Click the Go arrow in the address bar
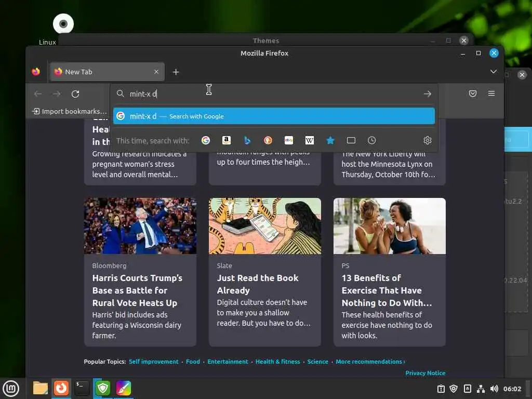Screen dimensions: 532x399 point(428,94)
